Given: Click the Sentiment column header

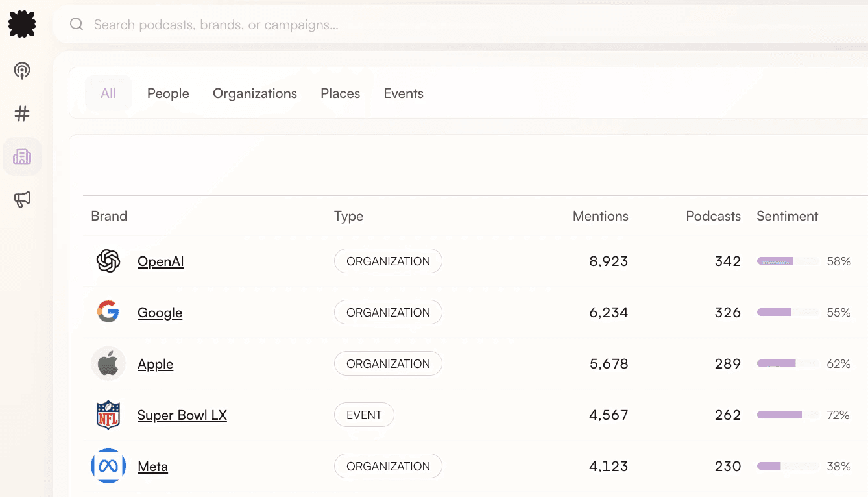Looking at the screenshot, I should 788,216.
